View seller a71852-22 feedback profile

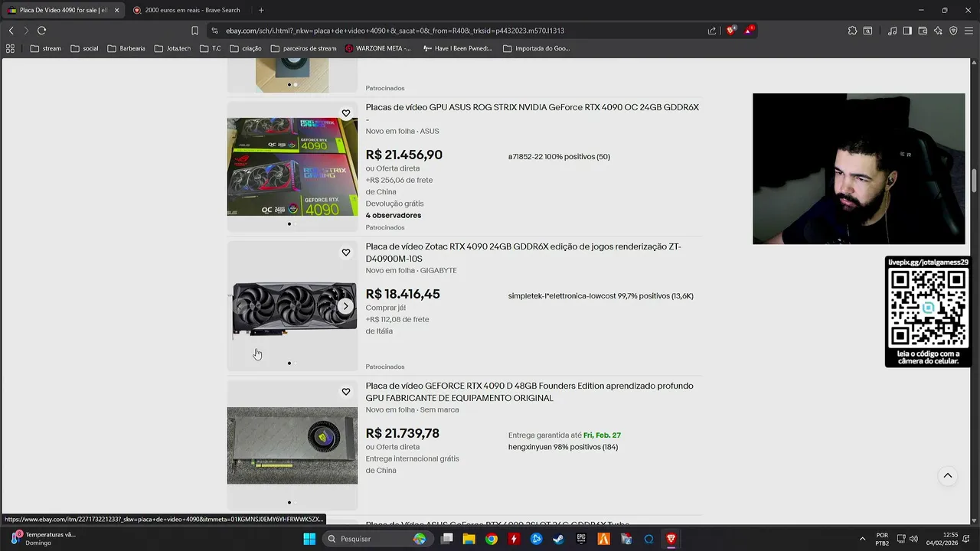pyautogui.click(x=559, y=157)
